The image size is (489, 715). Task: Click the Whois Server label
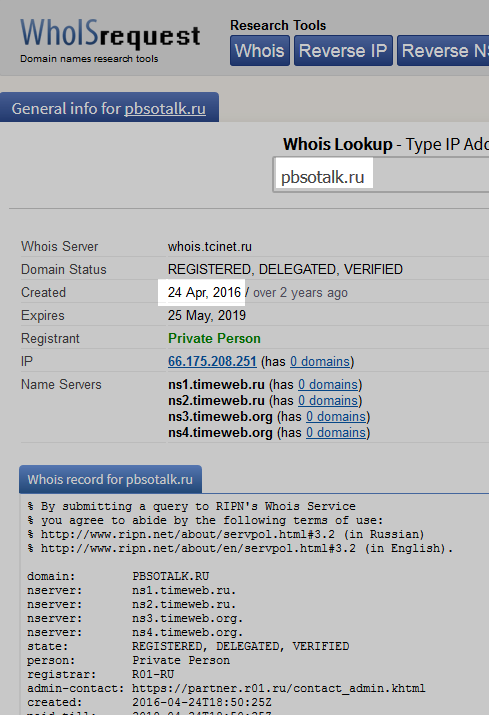click(x=59, y=246)
